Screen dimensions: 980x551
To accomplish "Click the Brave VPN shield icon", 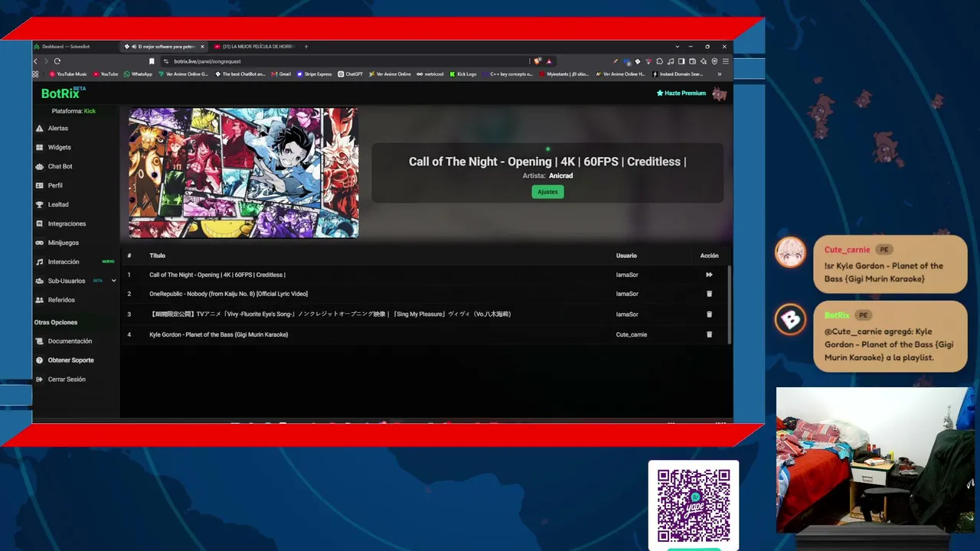I will click(714, 61).
